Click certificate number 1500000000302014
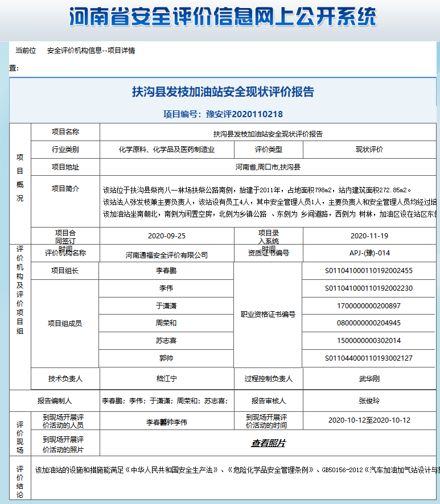440x504 pixels. click(369, 341)
